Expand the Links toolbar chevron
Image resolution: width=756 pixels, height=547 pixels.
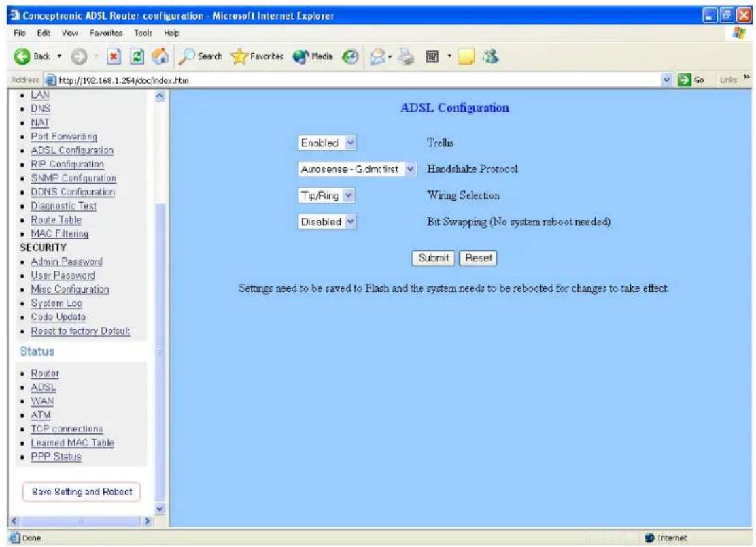(746, 77)
